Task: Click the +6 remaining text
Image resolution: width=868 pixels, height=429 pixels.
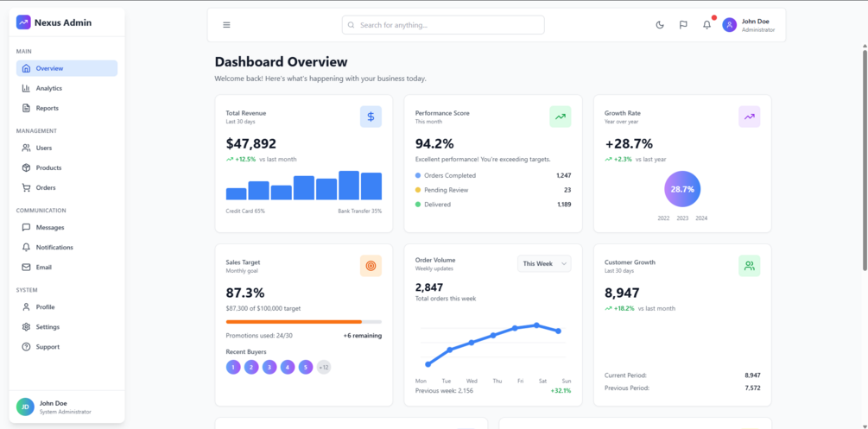Action: pyautogui.click(x=363, y=336)
